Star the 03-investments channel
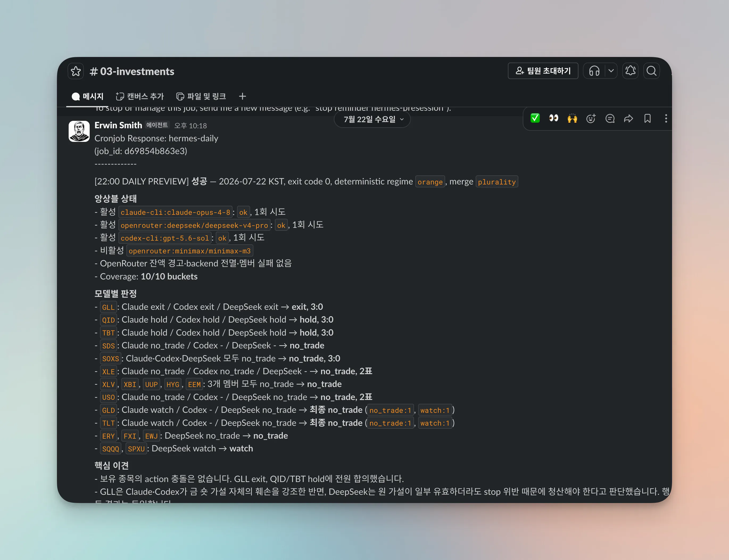The height and width of the screenshot is (560, 729). pos(76,71)
